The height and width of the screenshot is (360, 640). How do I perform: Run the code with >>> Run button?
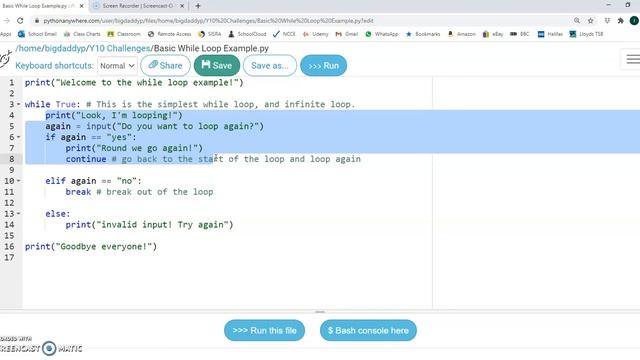pyautogui.click(x=324, y=65)
